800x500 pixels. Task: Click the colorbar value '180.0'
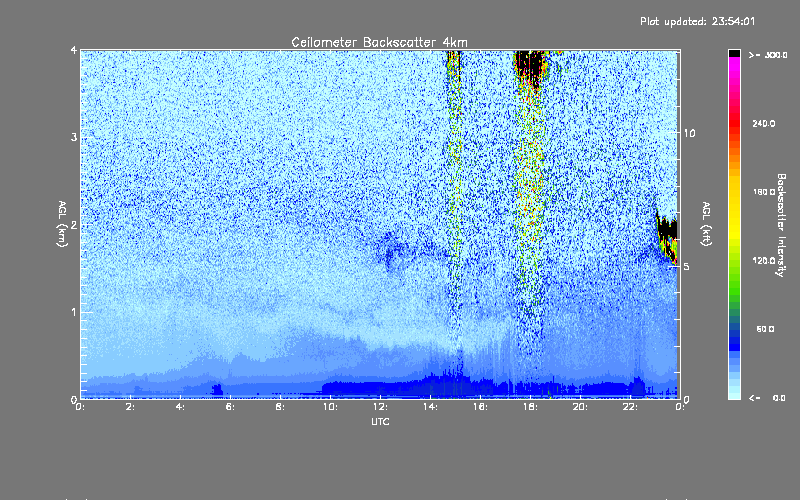764,192
